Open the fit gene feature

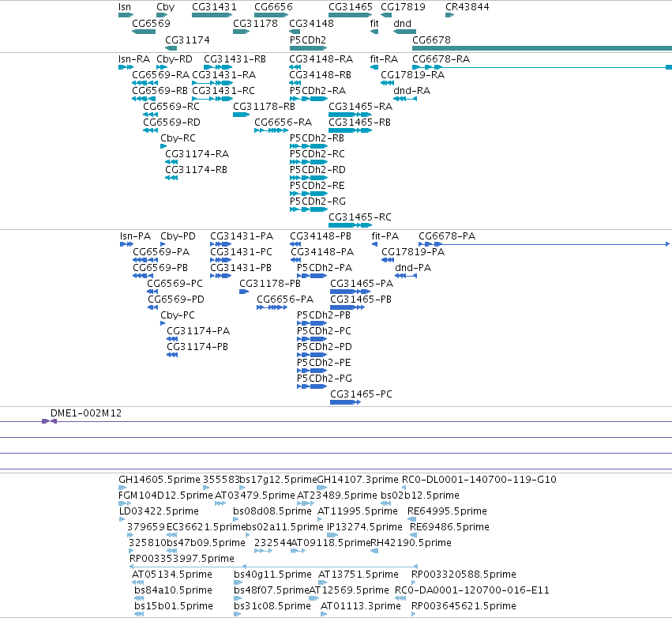point(374,32)
